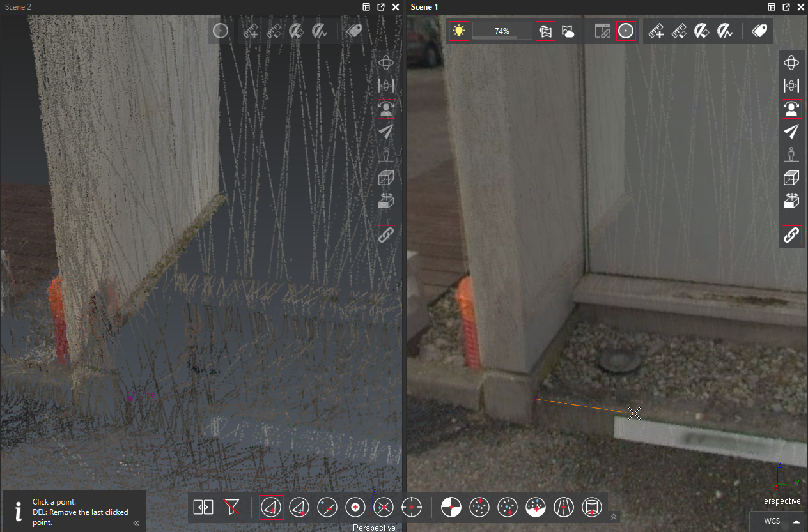
Task: Click the ruler-with-plus measure tool in Scene 1
Action: tap(656, 31)
